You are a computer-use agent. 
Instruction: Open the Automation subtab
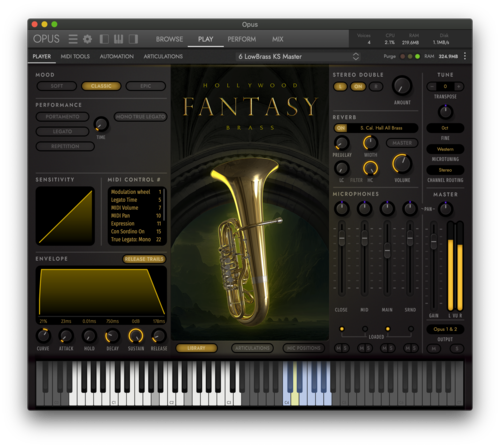117,56
